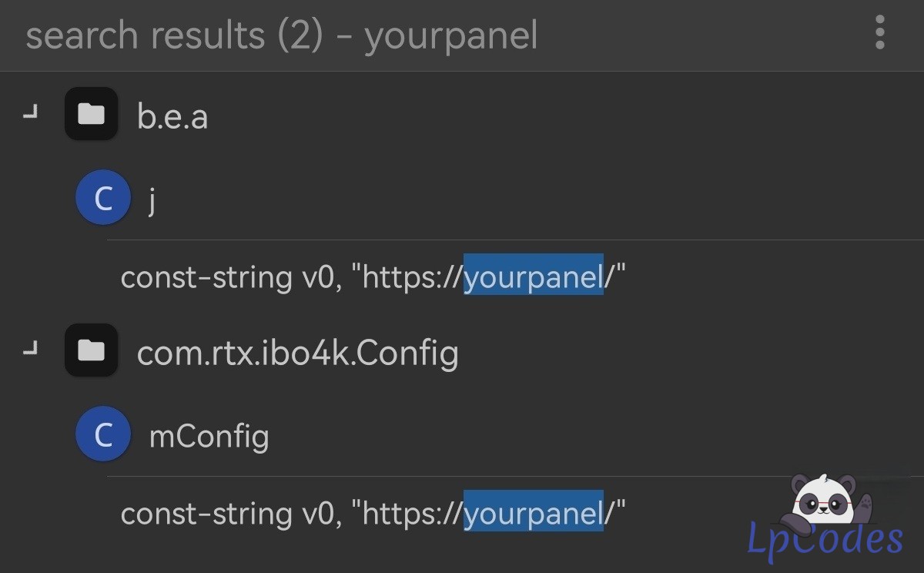This screenshot has width=924, height=573.
Task: Open the mConfig class
Action: tap(209, 436)
